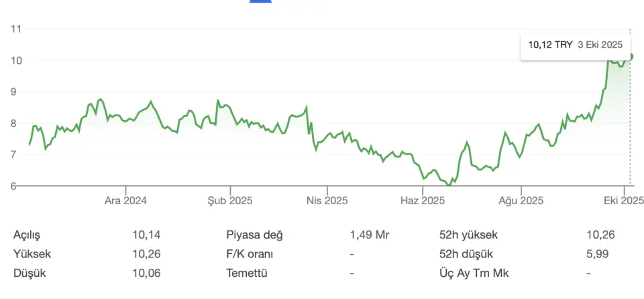Click the 1,49 Mr market cap value
Viewport: 644px width, 299px height.
pos(370,235)
